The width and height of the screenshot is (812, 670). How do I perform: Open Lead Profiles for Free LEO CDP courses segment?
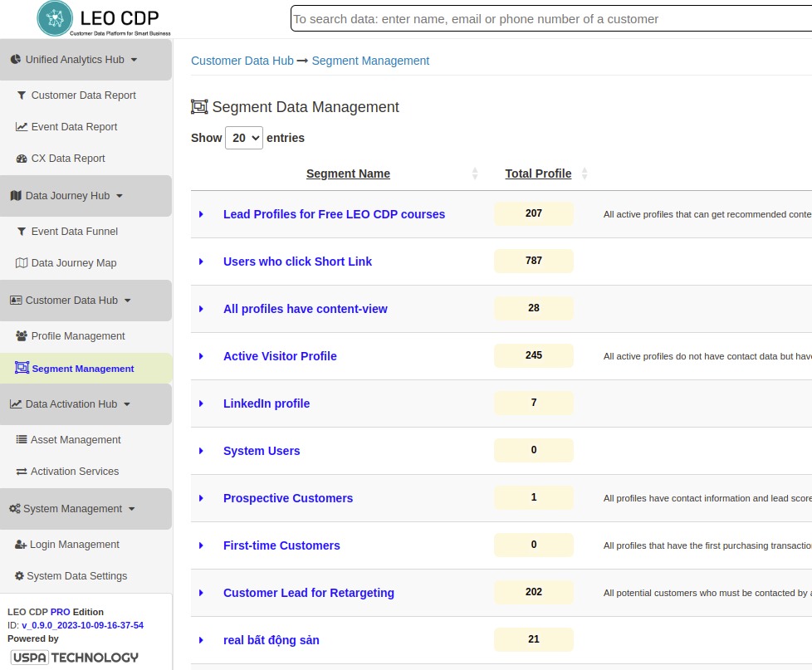coord(334,214)
